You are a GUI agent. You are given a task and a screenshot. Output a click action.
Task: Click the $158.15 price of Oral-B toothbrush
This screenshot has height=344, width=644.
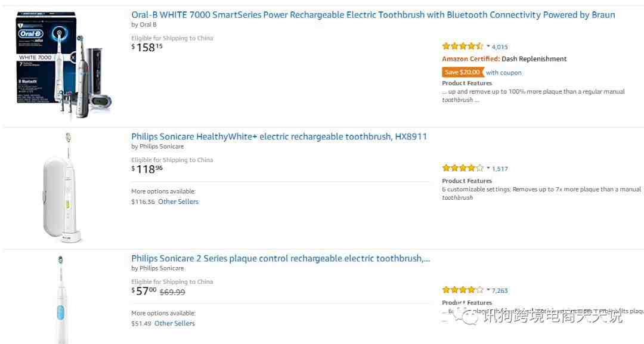[x=147, y=47]
